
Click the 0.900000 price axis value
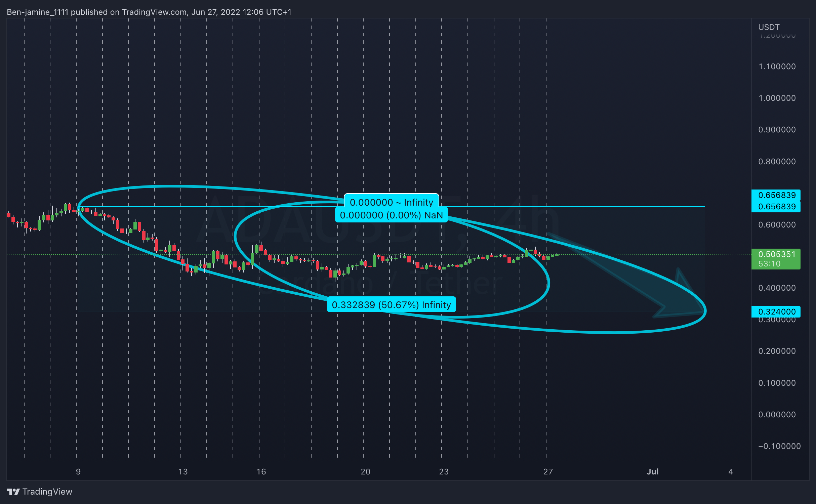pos(777,130)
